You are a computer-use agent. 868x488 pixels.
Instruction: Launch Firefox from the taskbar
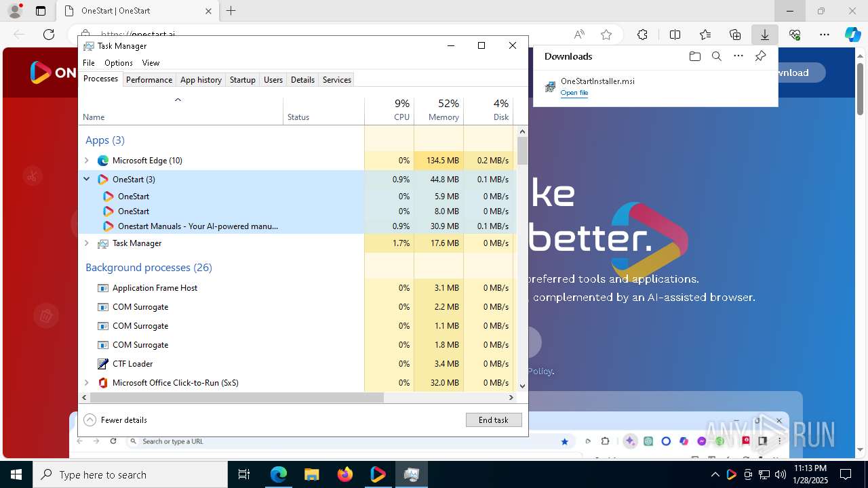[x=344, y=474]
